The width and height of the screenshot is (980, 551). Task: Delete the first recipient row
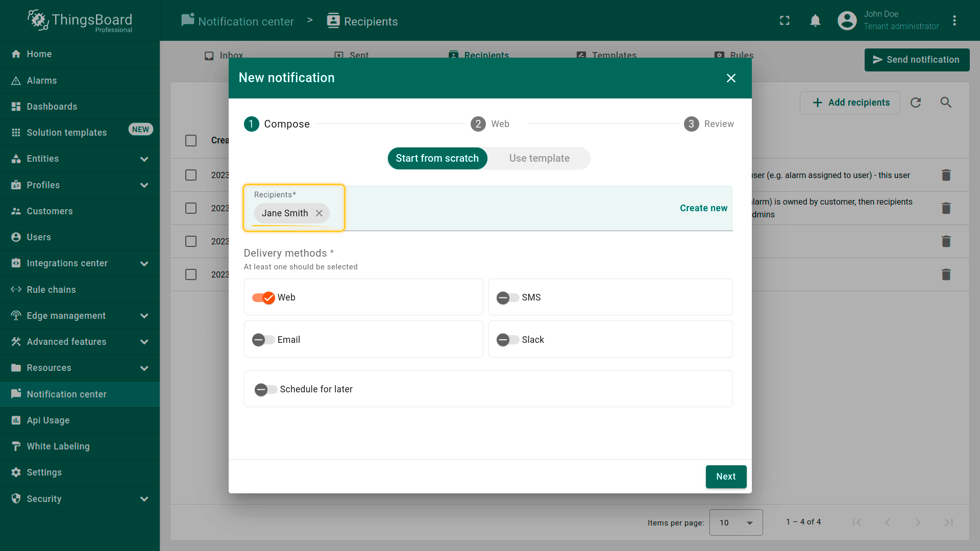click(946, 175)
